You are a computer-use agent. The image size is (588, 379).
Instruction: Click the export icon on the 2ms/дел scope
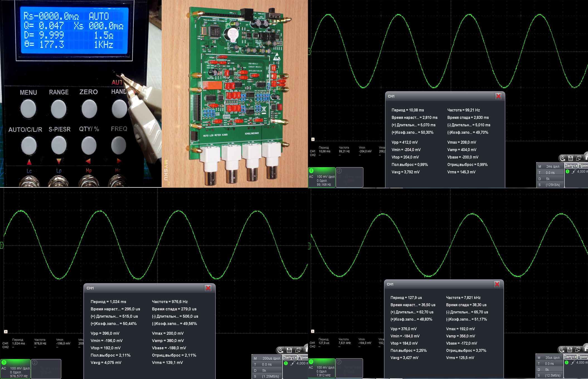point(579,158)
